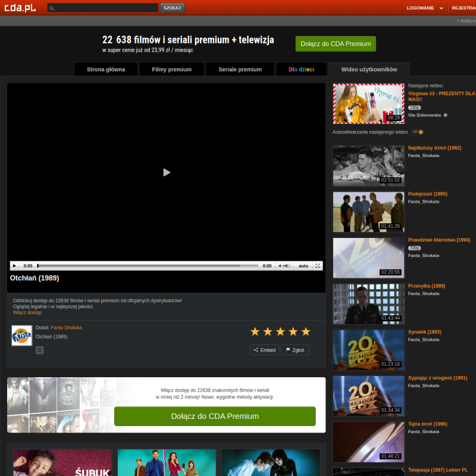Click the Szukaj search button

click(x=172, y=8)
